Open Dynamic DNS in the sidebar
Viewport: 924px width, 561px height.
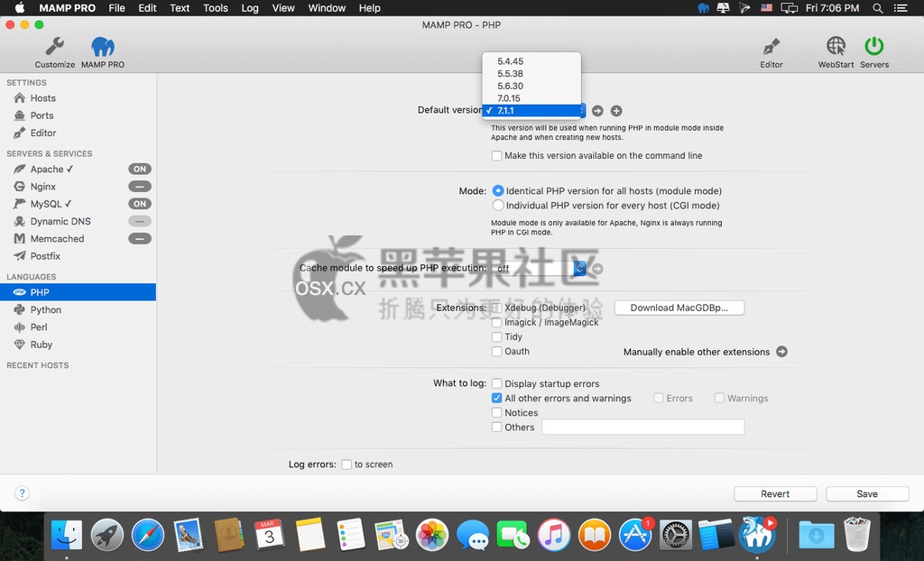(60, 222)
